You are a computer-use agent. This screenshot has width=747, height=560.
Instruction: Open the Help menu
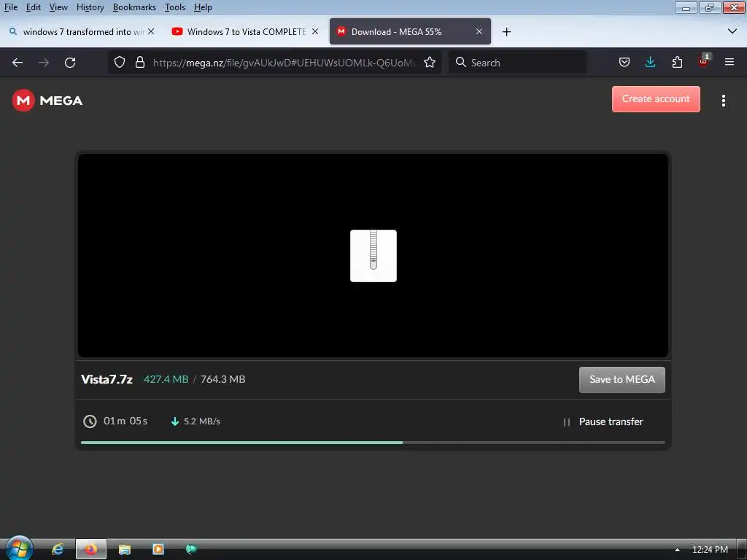(x=203, y=7)
